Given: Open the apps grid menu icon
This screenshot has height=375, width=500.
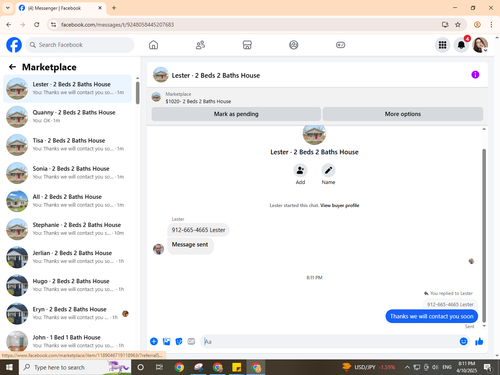Looking at the screenshot, I should point(442,45).
